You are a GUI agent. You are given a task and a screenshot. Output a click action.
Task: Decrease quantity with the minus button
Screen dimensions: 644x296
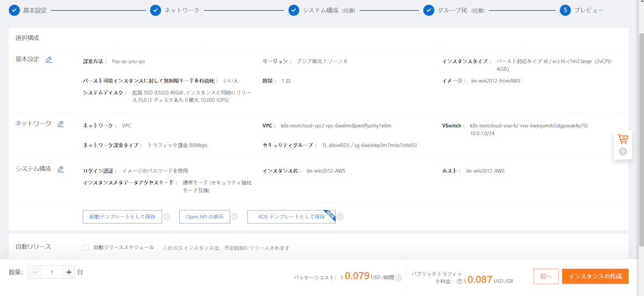(x=35, y=272)
